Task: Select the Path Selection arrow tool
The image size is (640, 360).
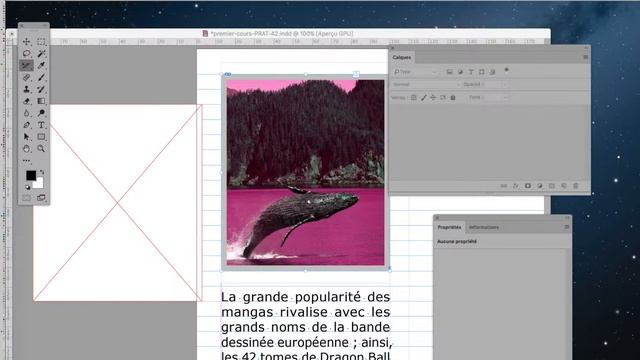Action: point(27,137)
